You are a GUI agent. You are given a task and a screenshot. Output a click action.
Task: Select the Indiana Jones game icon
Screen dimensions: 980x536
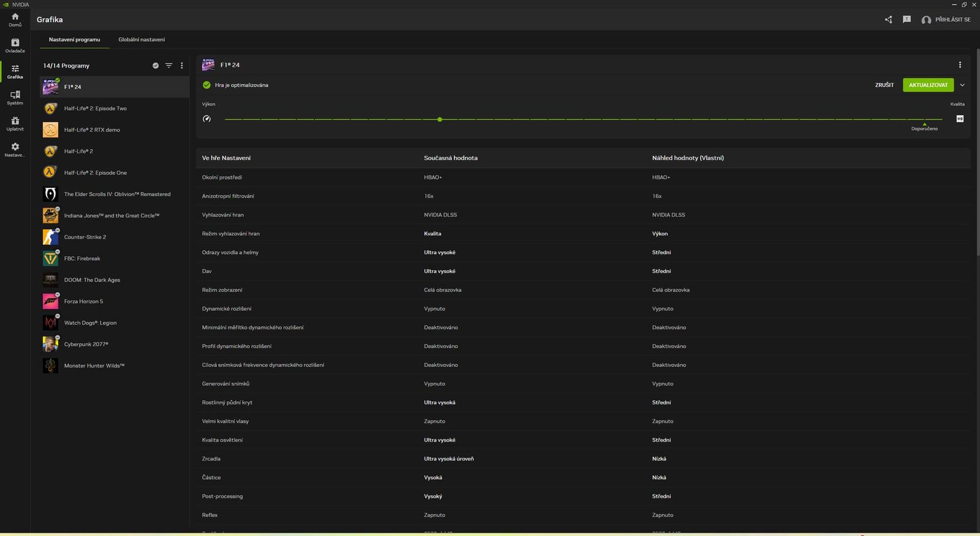coord(50,216)
